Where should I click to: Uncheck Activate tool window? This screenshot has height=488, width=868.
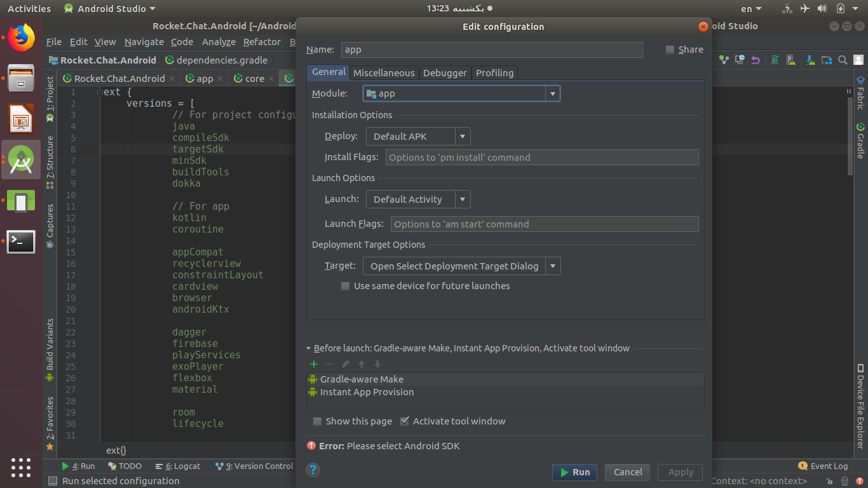tap(404, 421)
